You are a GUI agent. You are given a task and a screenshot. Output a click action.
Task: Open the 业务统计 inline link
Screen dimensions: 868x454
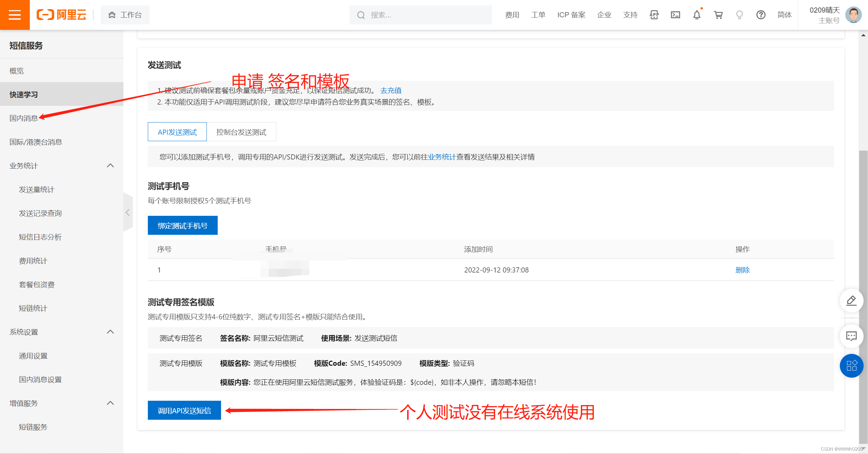pos(441,157)
